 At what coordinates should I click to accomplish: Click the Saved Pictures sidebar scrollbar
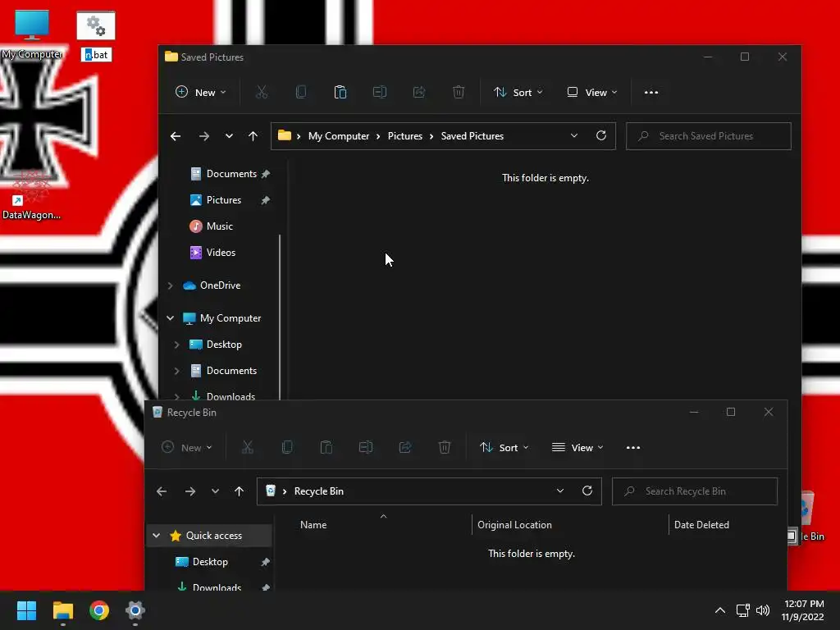280,316
